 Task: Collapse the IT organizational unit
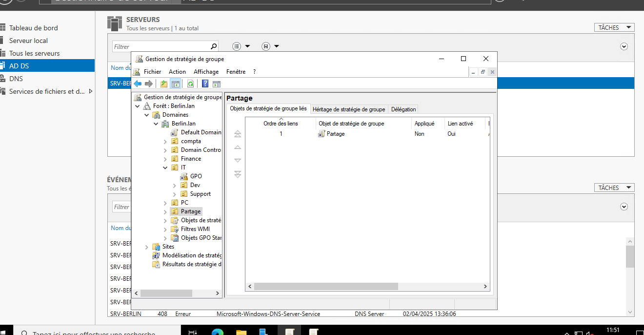click(165, 167)
